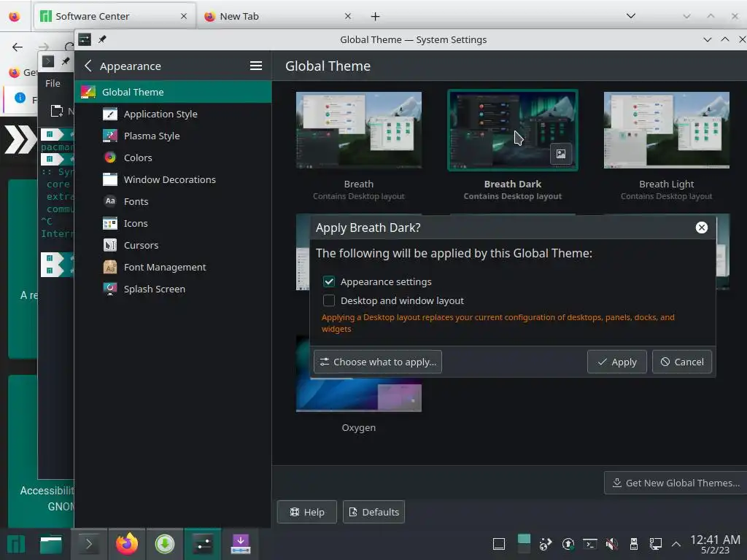Select the Oxygen theme thumbnail
Screen dimensions: 747x560
359,395
